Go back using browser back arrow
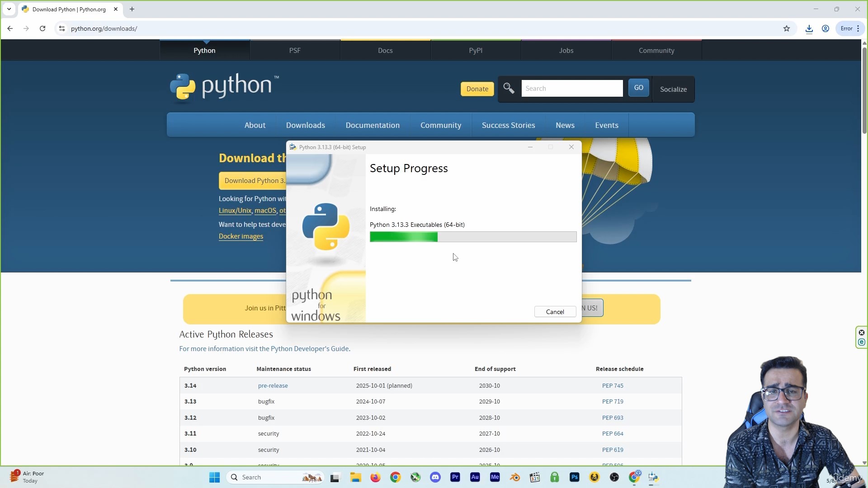The height and width of the screenshot is (488, 868). (x=10, y=28)
